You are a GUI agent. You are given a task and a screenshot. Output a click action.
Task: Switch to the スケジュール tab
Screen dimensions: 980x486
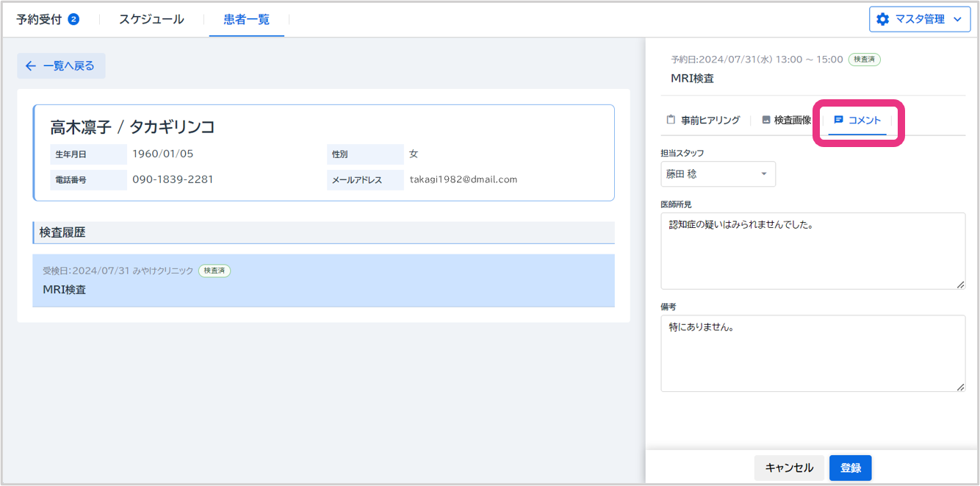151,19
